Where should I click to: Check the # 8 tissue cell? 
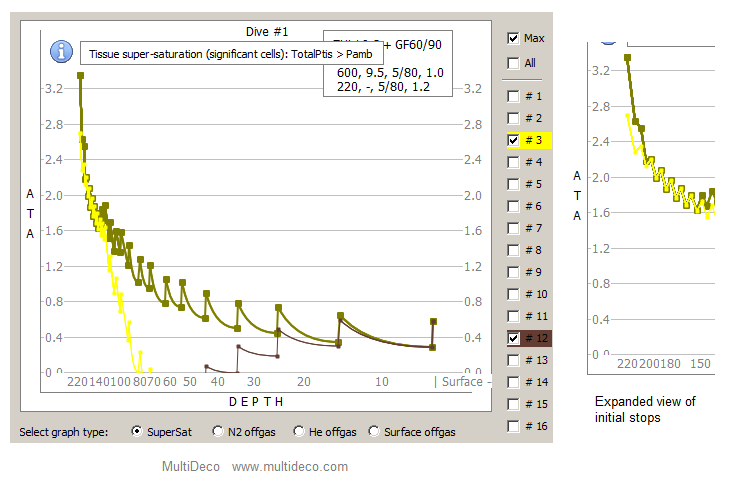(x=513, y=250)
